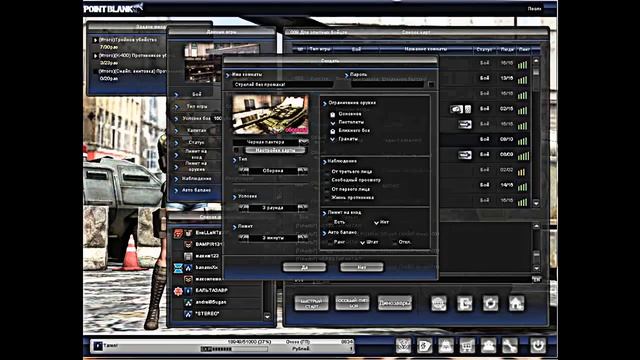This screenshot has width=640, height=360.
Task: Click the power exit icon
Action: pos(538,346)
